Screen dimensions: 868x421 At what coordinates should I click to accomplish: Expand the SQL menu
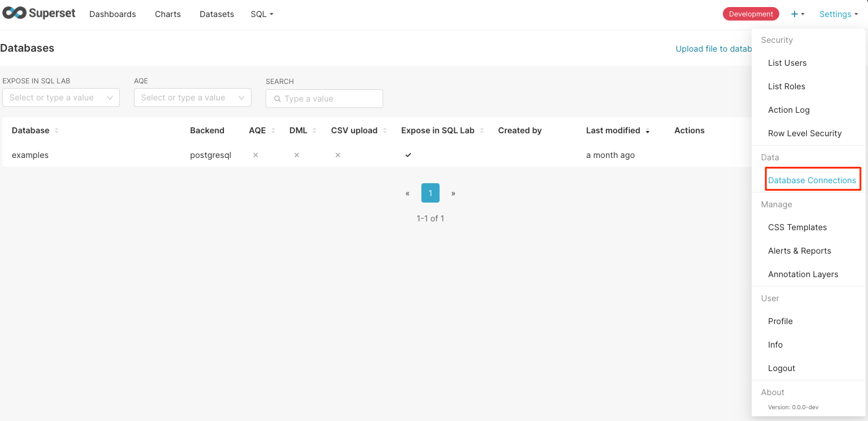262,14
